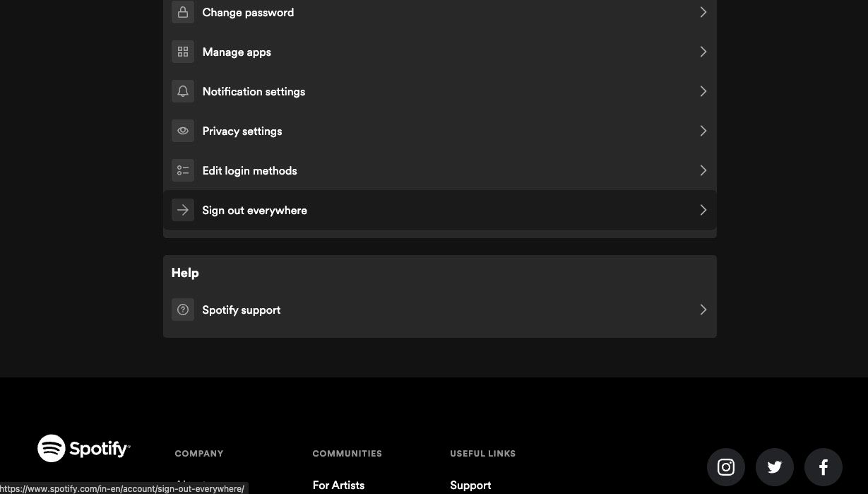Click the Sign out everywhere arrow icon
Viewport: 868px width, 494px height.
[x=182, y=210]
